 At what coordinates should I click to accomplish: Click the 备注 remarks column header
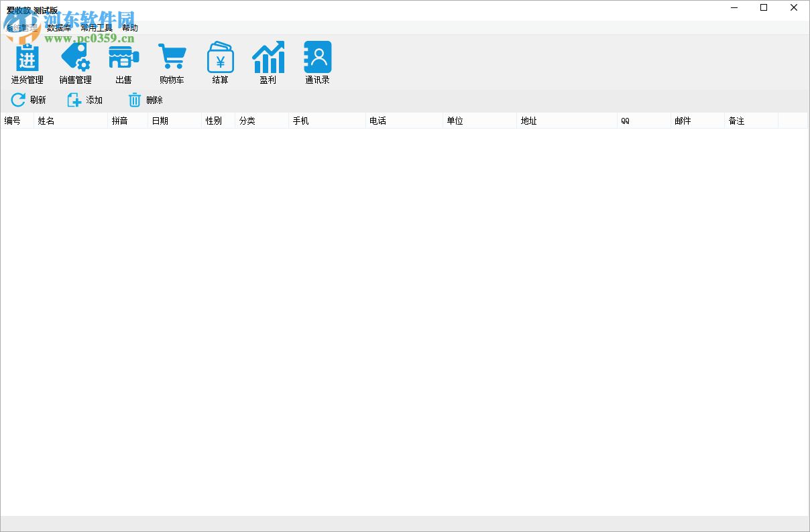(736, 121)
